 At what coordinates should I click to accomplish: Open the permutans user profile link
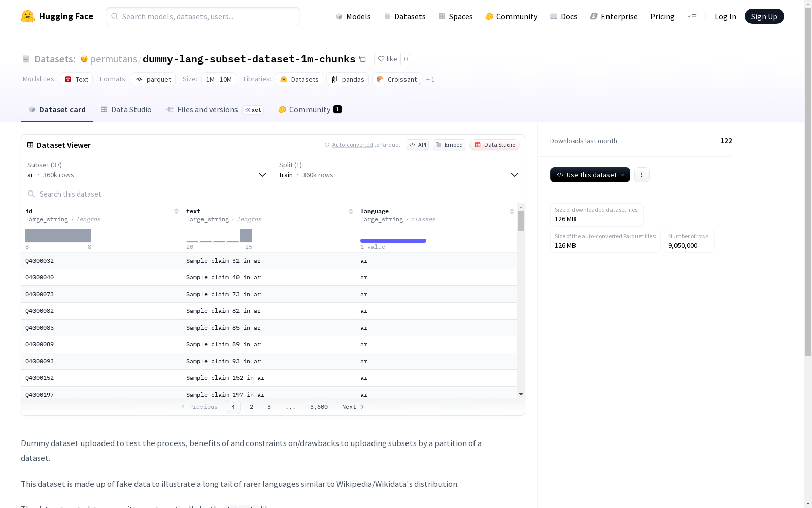coord(114,59)
